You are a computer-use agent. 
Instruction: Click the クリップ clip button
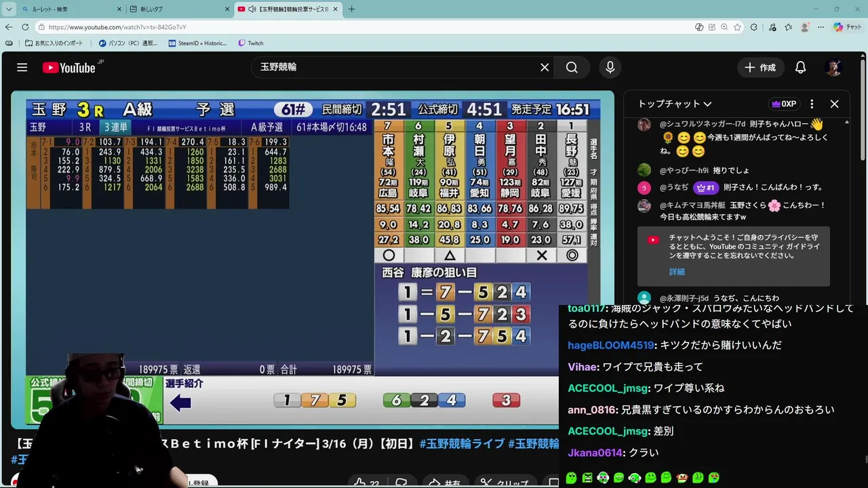[x=506, y=483]
